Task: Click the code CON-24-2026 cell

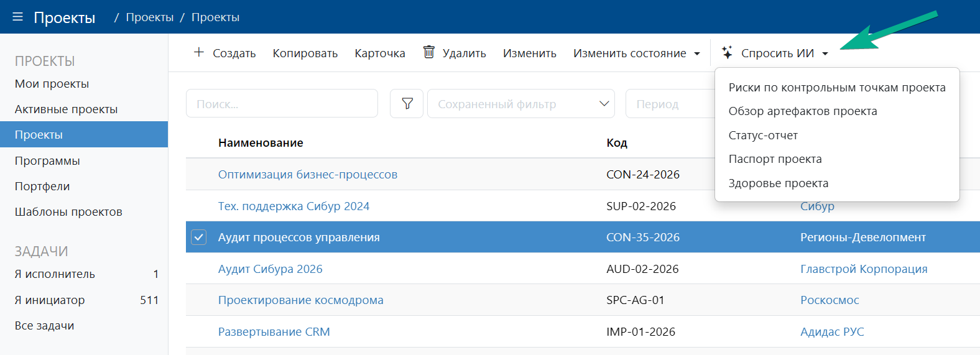Action: coord(643,175)
